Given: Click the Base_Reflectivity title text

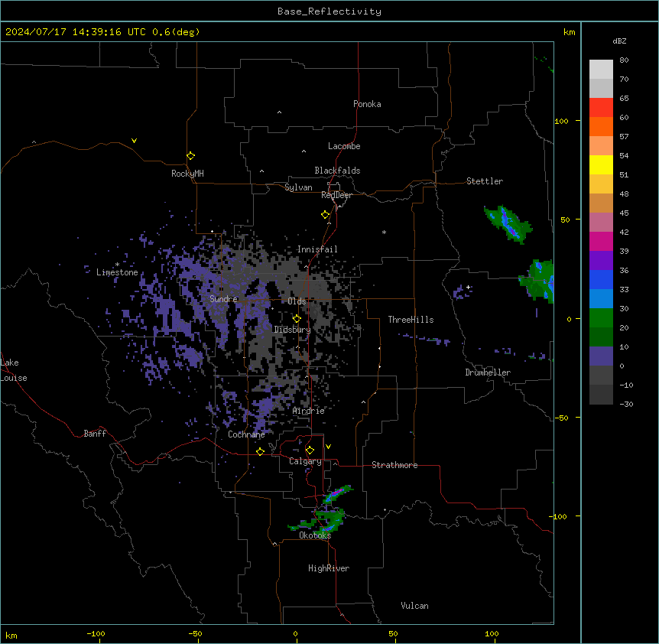Looking at the screenshot, I should pyautogui.click(x=329, y=11).
